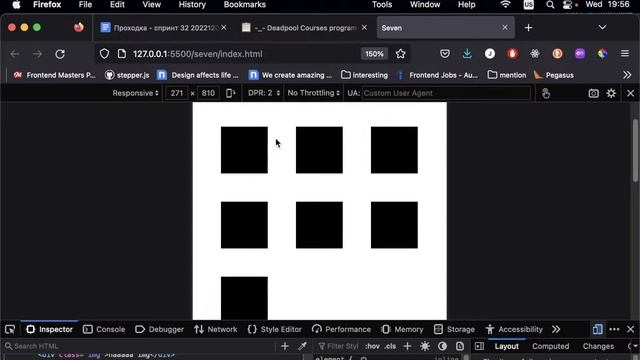Bookmark this page with the star
640x360 pixels.
(x=400, y=54)
